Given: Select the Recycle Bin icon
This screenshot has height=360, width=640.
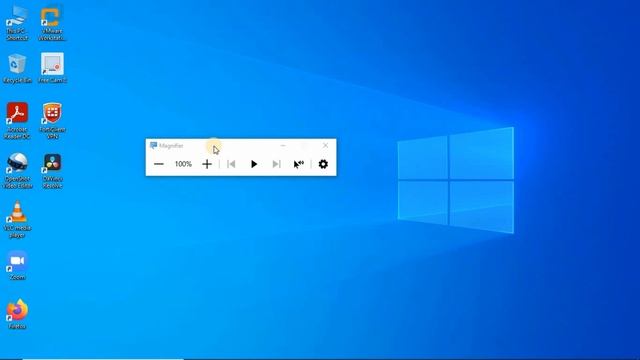Looking at the screenshot, I should [17, 68].
